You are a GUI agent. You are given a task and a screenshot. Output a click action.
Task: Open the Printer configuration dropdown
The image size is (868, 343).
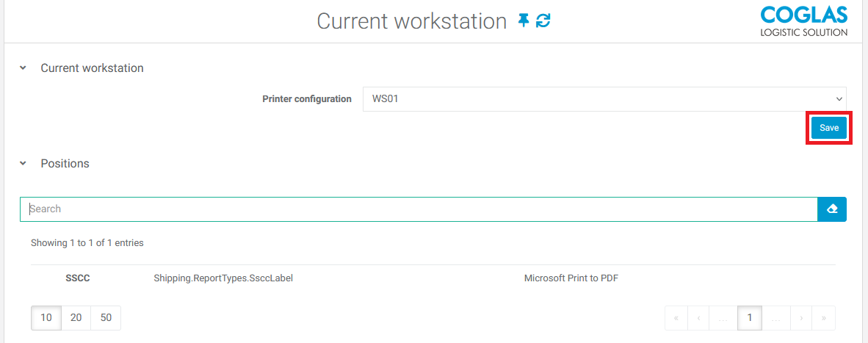tap(604, 99)
